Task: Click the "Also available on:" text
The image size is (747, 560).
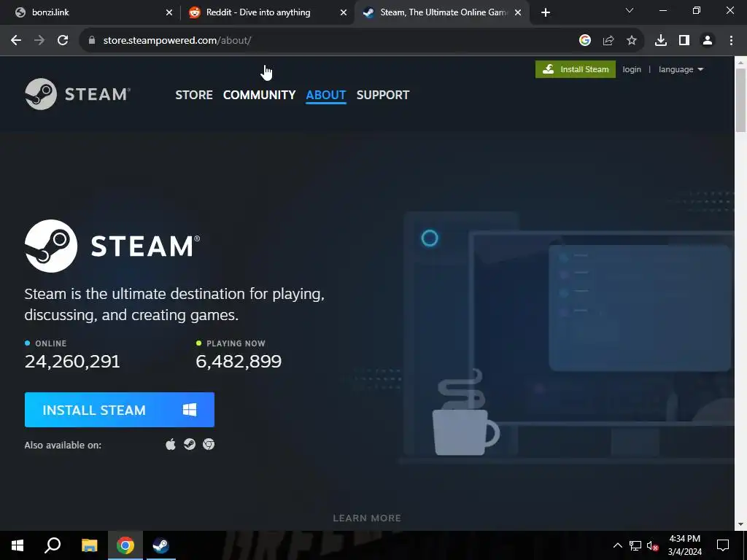Action: [63, 446]
